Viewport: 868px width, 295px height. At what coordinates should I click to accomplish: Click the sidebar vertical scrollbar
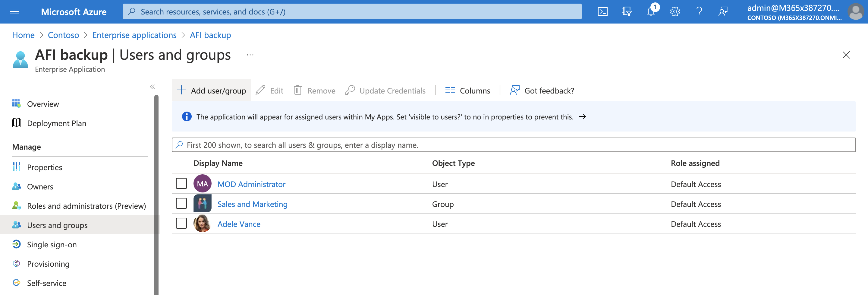point(156,195)
